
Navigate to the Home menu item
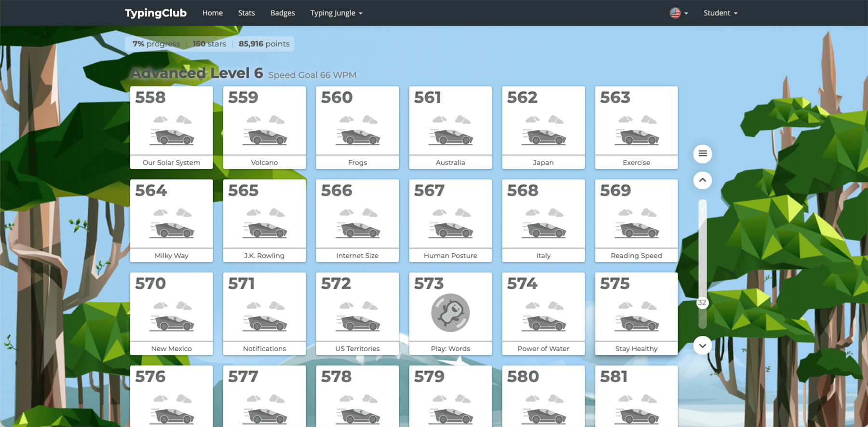(x=212, y=13)
